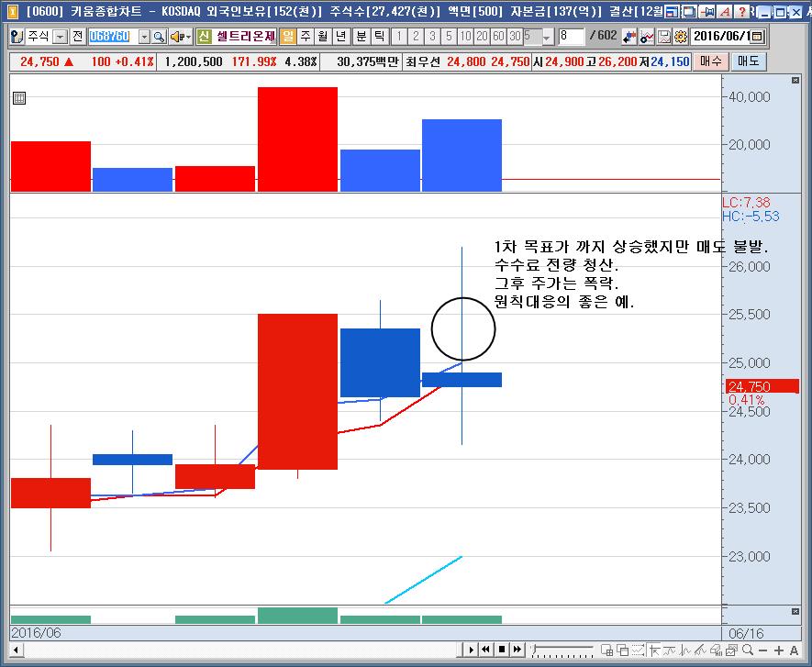This screenshot has height=667, width=812.
Task: Open the speaker icon dropdown arrow
Action: tap(188, 37)
